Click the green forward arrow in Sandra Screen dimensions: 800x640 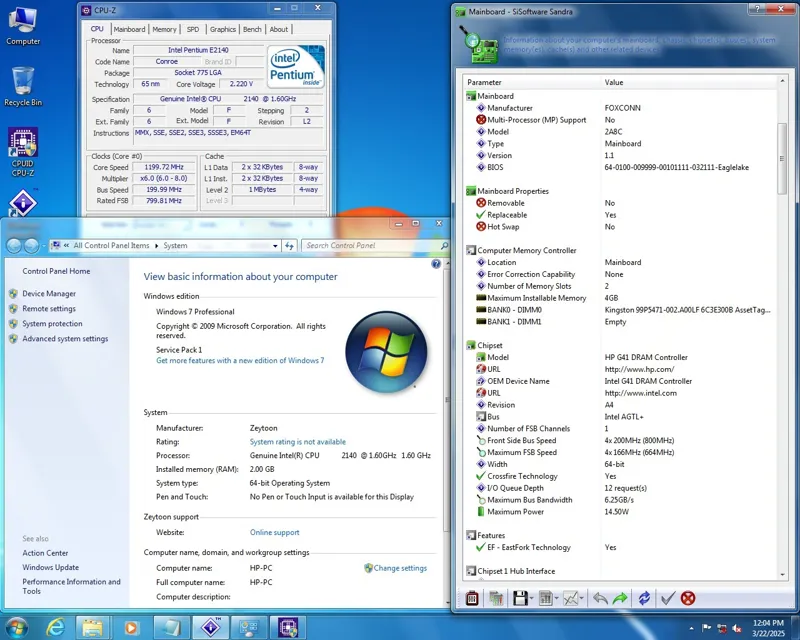click(x=621, y=598)
